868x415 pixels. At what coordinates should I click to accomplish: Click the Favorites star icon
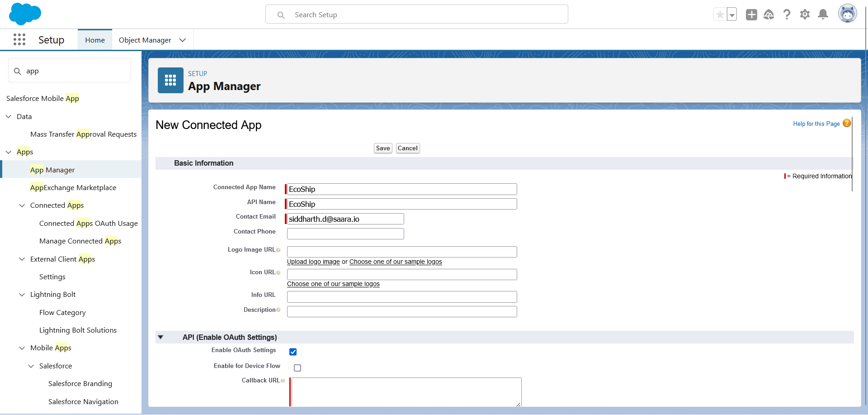pyautogui.click(x=720, y=14)
